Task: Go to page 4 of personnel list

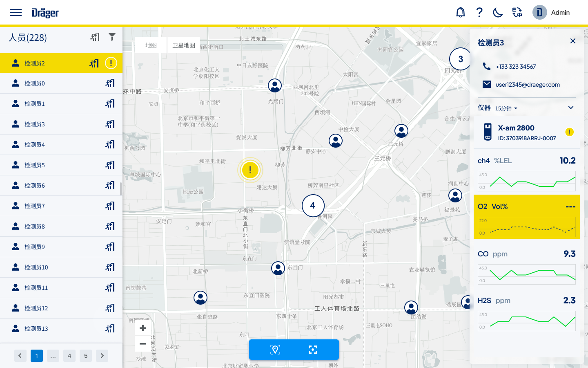Action: [69, 356]
